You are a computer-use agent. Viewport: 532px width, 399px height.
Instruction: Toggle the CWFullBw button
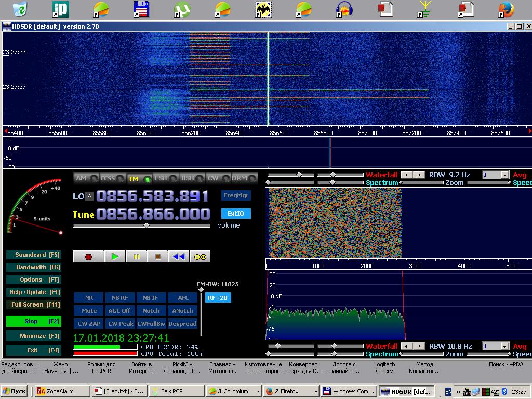click(151, 323)
